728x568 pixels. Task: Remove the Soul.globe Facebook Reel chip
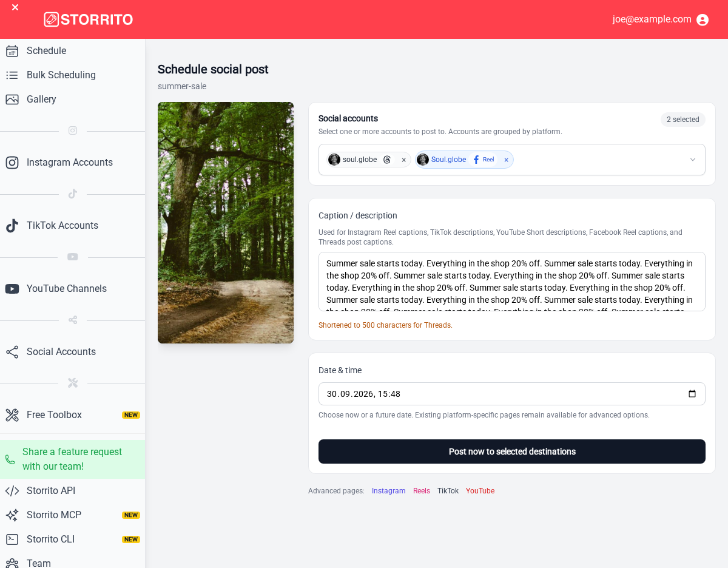tap(506, 160)
